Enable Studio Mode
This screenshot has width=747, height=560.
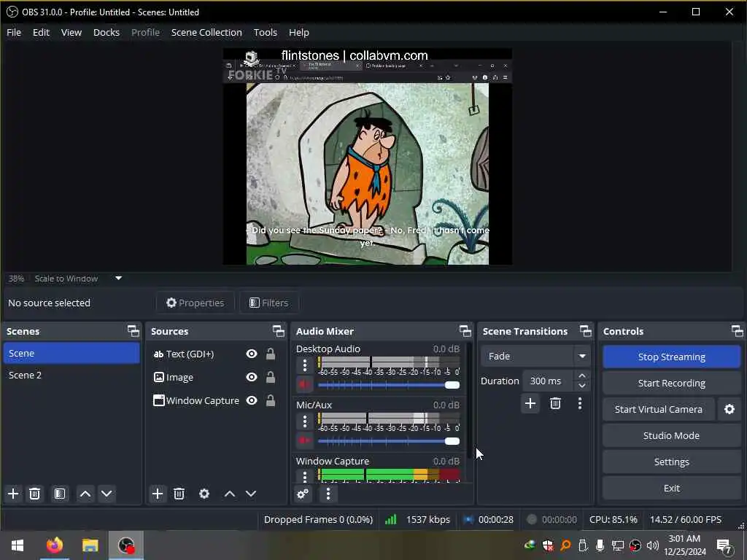click(x=672, y=435)
